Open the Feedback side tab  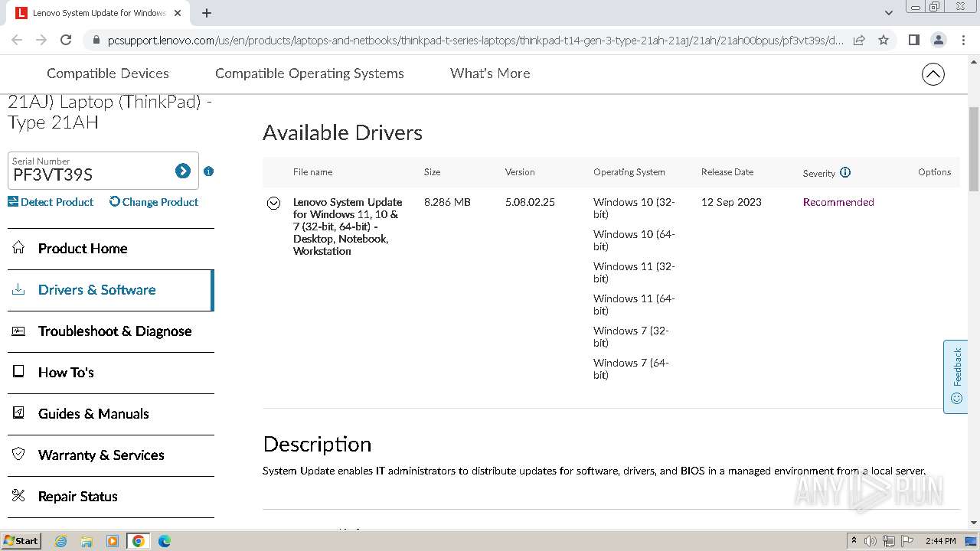955,377
